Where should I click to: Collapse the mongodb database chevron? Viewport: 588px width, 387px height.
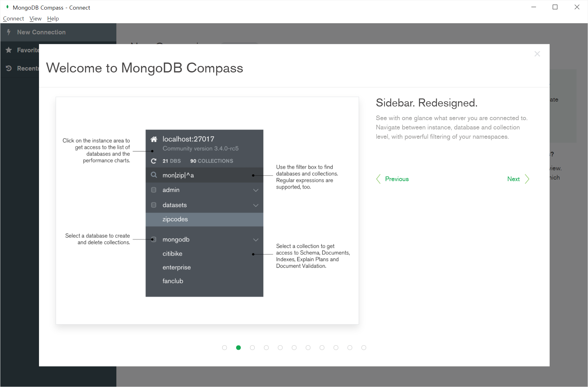pos(256,240)
